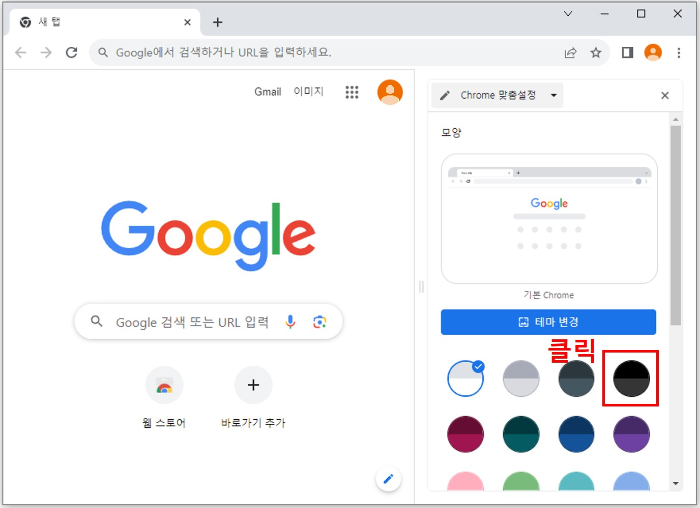Click the pencil customize button on page
Viewport: 700px width, 508px height.
[388, 479]
